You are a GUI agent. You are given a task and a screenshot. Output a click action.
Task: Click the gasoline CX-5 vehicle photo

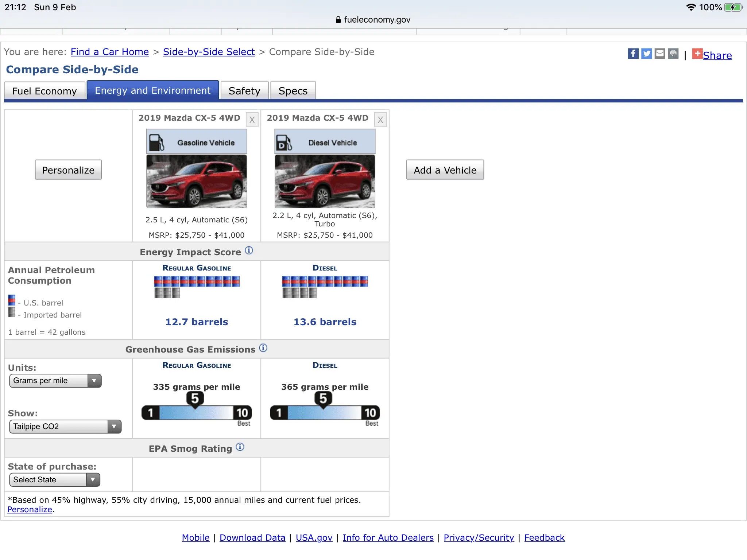click(x=197, y=181)
